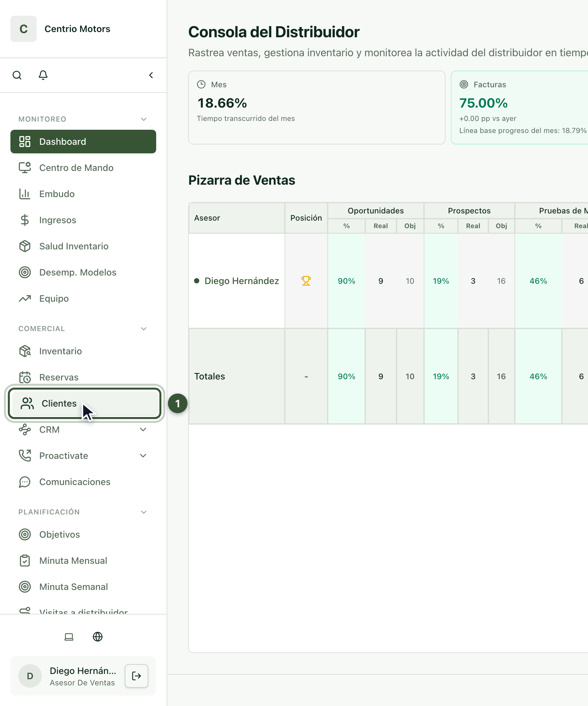Open the Dashboard menu item
588x706 pixels.
point(83,142)
